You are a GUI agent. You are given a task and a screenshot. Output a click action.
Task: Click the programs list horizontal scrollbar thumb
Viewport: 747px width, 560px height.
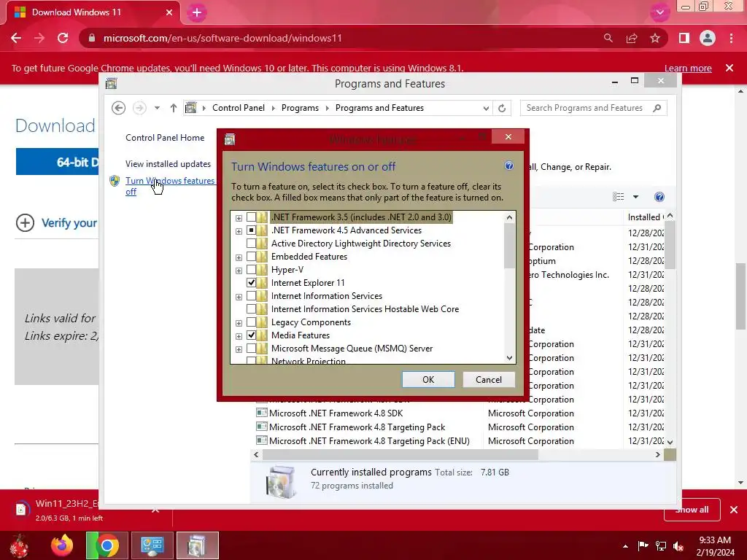pyautogui.click(x=400, y=455)
